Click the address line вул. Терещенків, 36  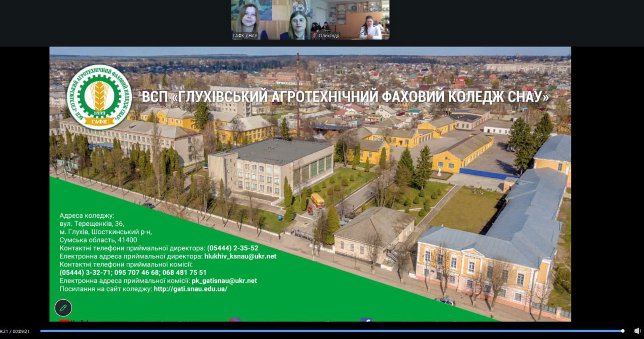[92, 224]
